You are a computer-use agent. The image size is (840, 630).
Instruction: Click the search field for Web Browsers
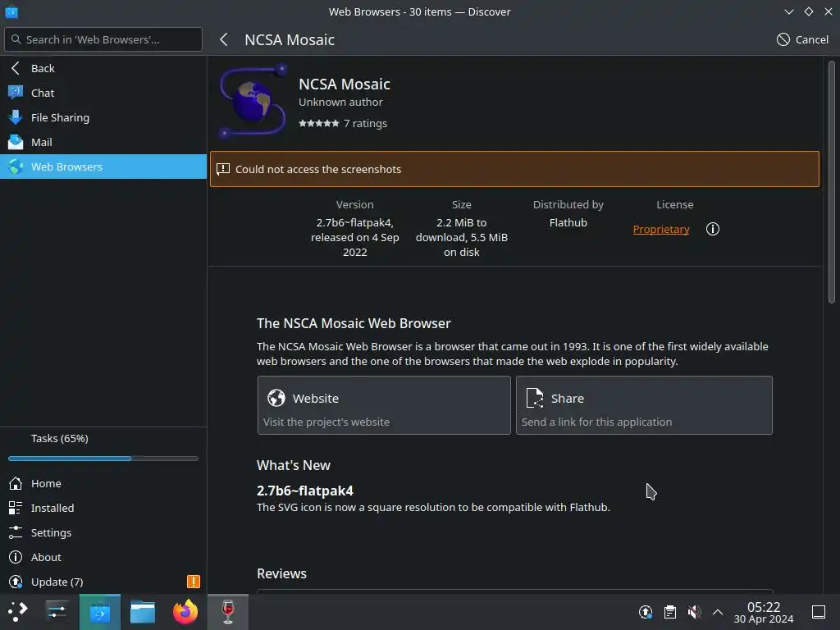103,39
